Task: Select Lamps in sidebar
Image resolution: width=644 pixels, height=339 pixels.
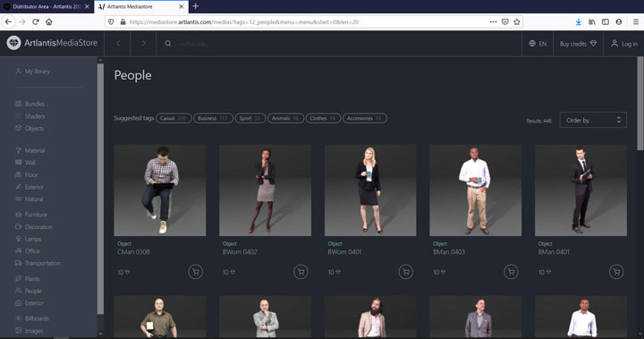Action: pyautogui.click(x=28, y=239)
